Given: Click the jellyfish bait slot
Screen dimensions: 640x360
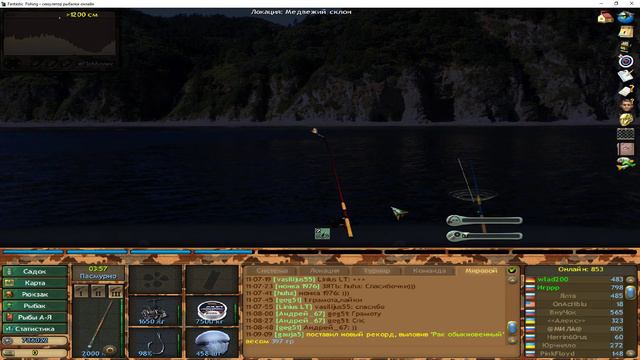Looking at the screenshot, I should (212, 343).
